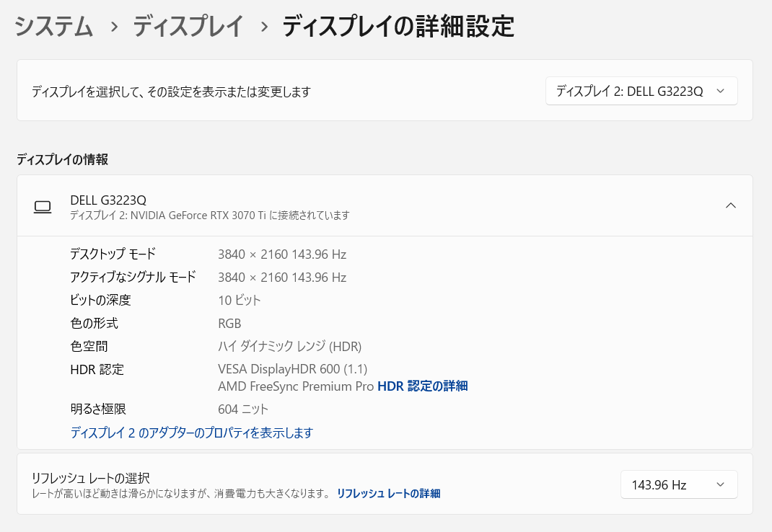This screenshot has height=532, width=772.
Task: Click the ディスプレイの情報 section heading
Action: (63, 159)
